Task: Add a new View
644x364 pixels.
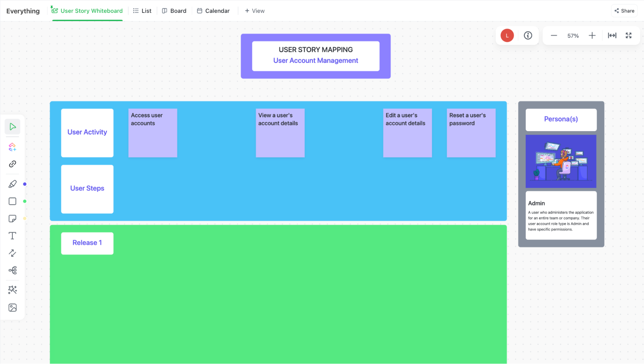Action: (x=255, y=11)
